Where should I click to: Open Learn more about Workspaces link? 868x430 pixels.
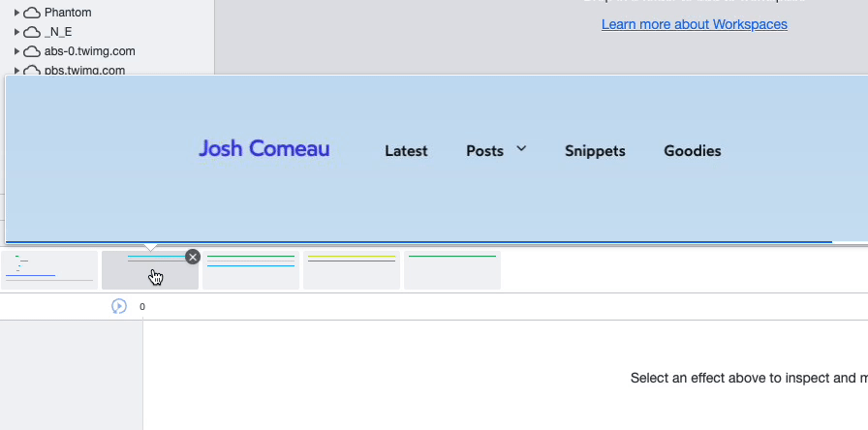point(694,24)
